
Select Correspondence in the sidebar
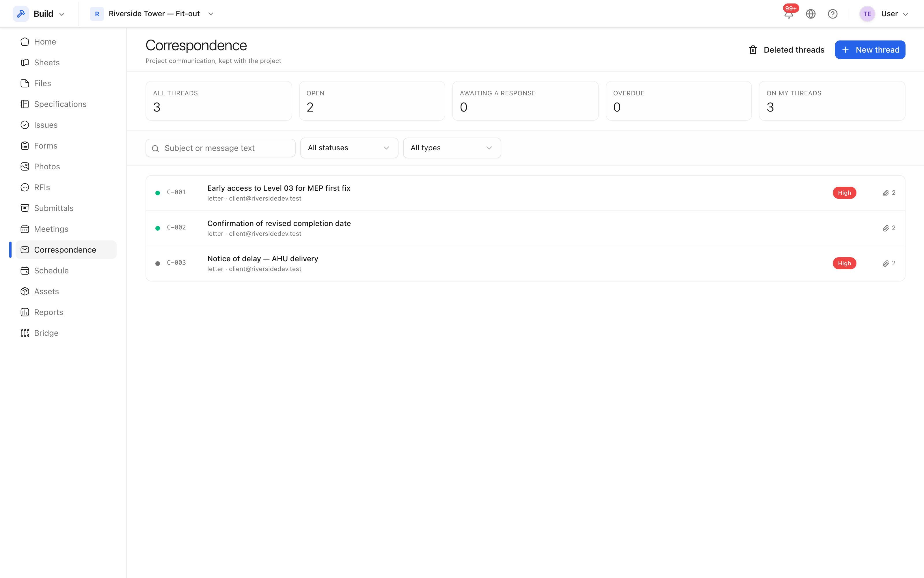click(x=66, y=250)
